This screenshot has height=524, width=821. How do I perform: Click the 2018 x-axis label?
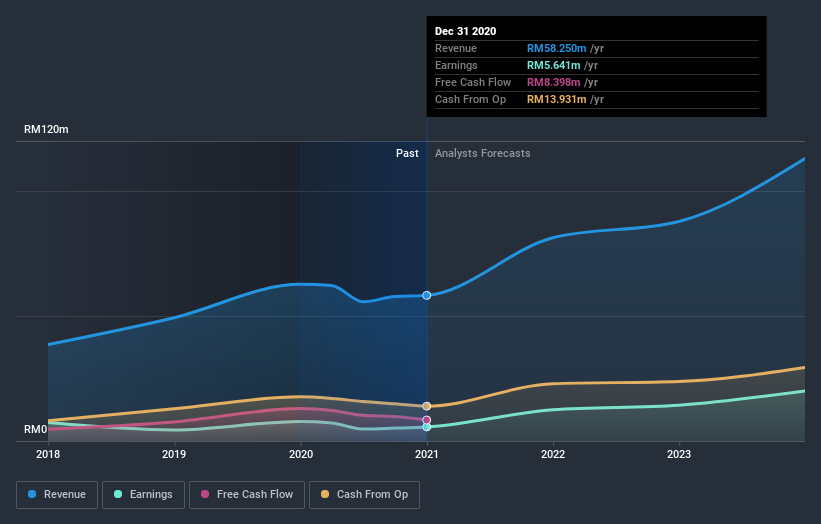coord(48,454)
